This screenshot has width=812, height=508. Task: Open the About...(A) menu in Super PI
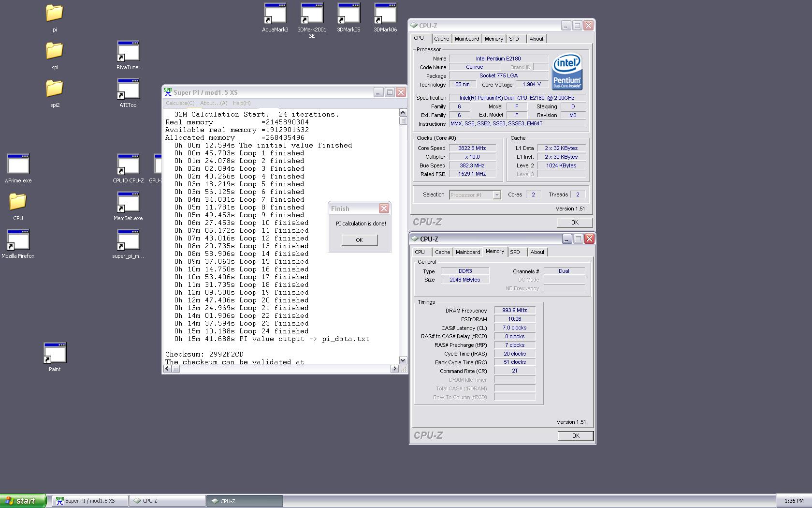click(x=214, y=103)
